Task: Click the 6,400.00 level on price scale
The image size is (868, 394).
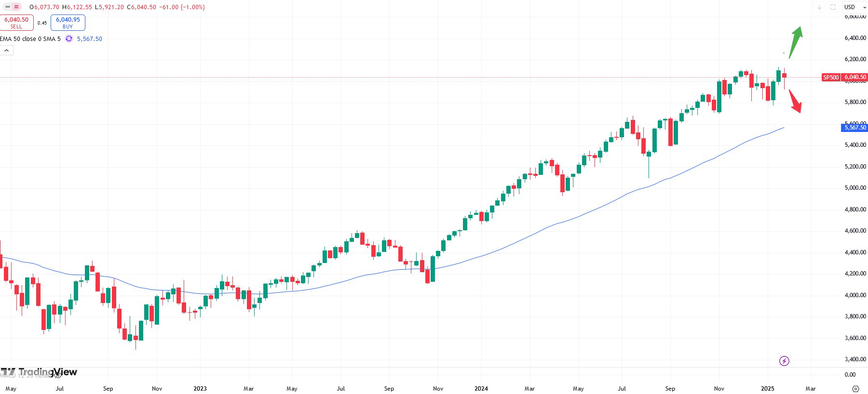Action: point(855,38)
